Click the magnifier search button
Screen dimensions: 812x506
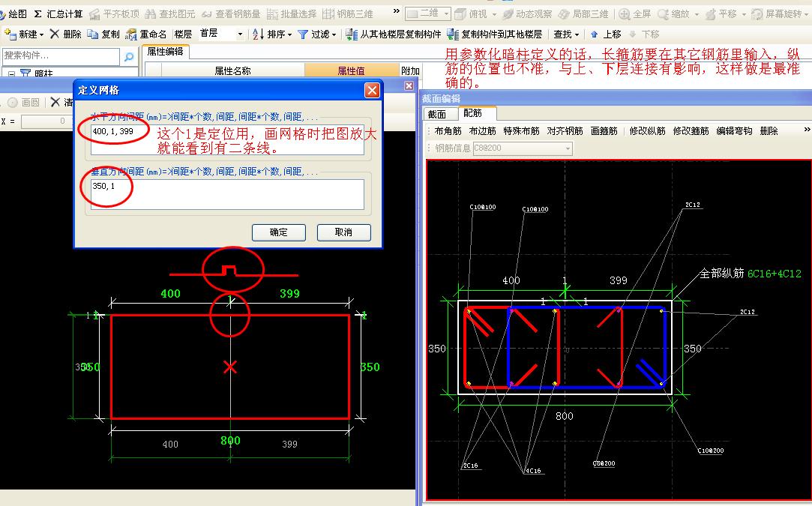[128, 56]
